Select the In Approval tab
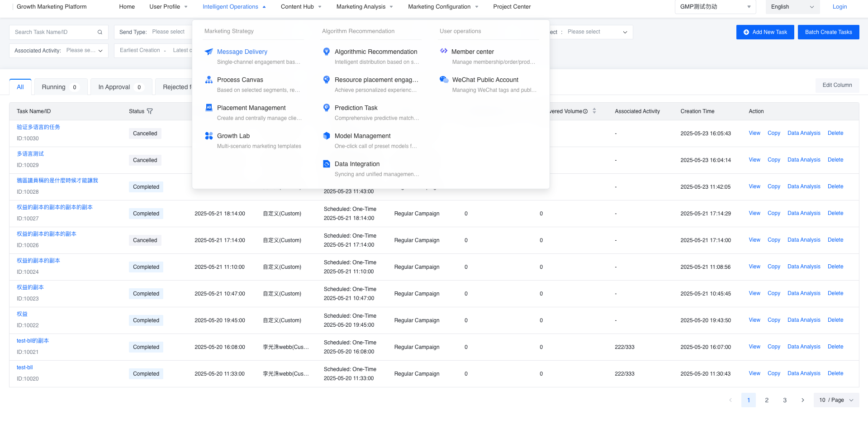Image resolution: width=868 pixels, height=429 pixels. pyautogui.click(x=121, y=87)
